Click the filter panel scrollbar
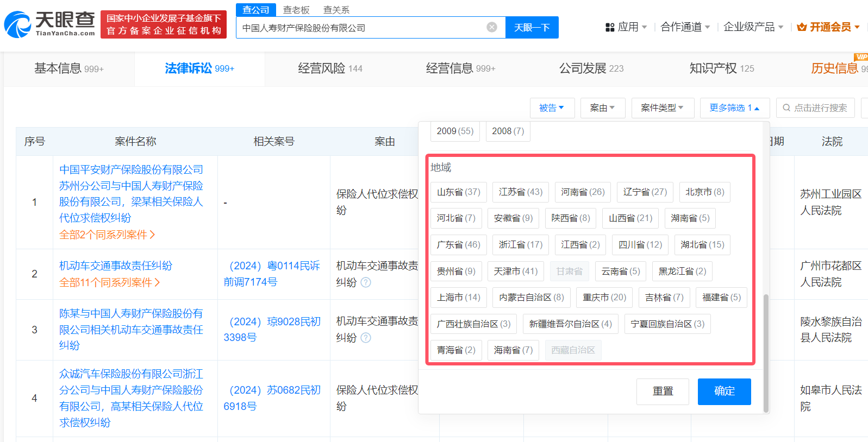 [x=766, y=353]
